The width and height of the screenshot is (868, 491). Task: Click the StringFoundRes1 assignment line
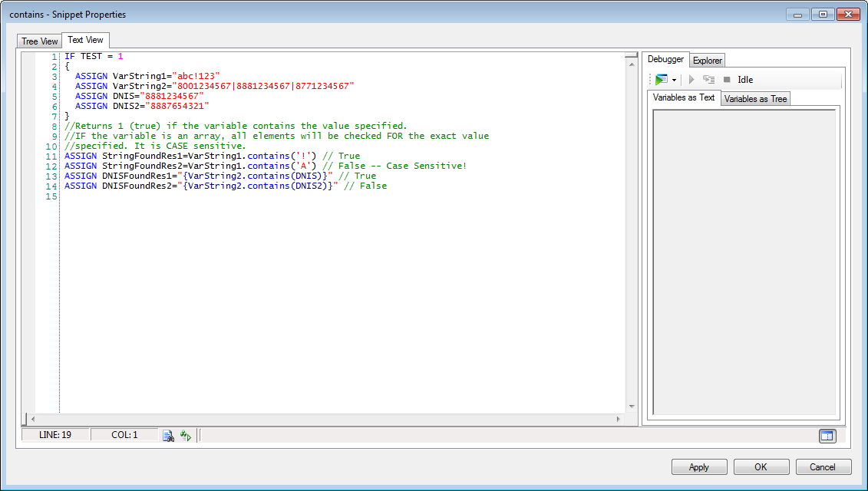tap(212, 156)
